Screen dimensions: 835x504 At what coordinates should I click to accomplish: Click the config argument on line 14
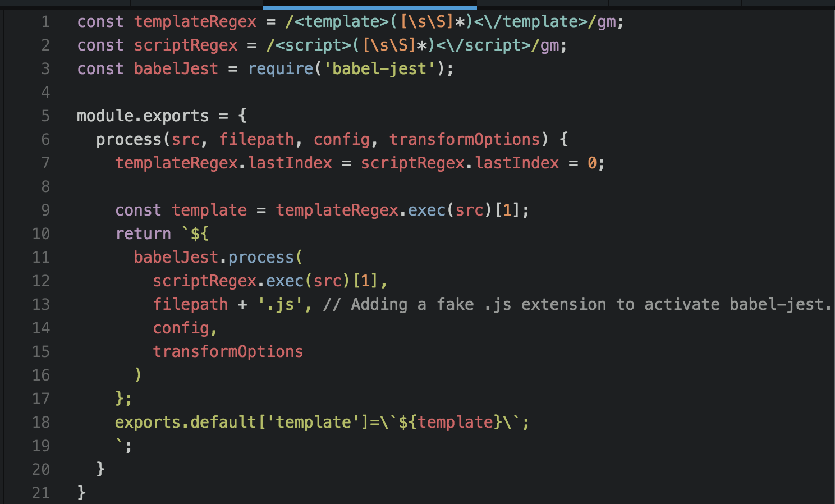tap(181, 328)
